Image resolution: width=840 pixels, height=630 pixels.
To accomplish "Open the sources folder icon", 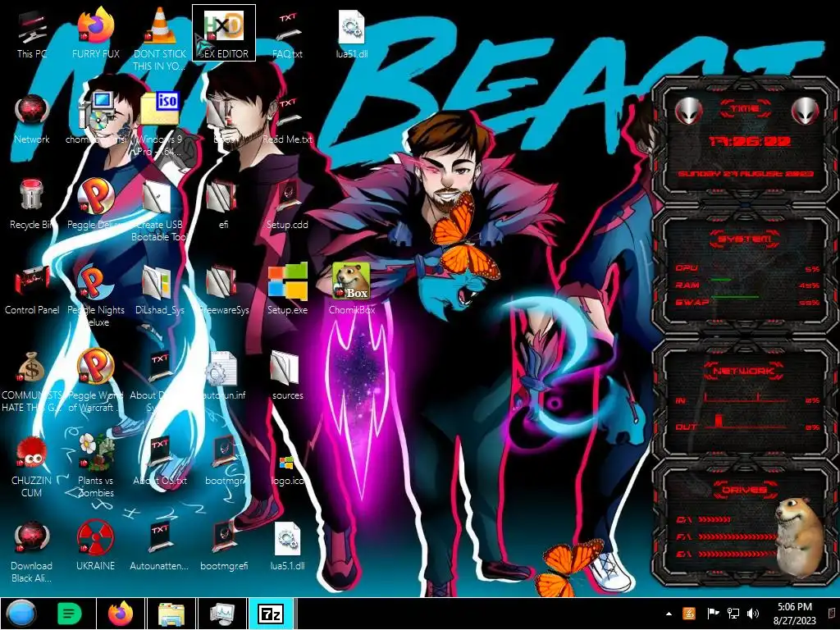I will tap(287, 375).
